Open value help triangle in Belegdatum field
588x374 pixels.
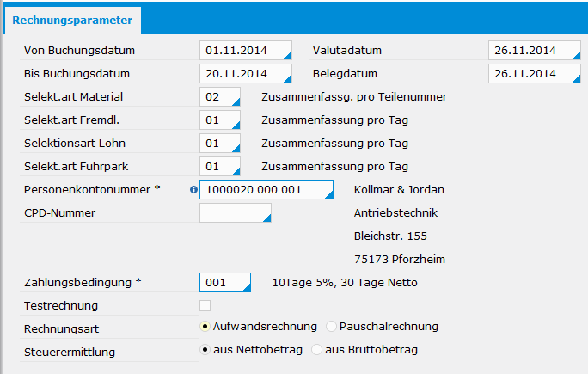pos(576,79)
